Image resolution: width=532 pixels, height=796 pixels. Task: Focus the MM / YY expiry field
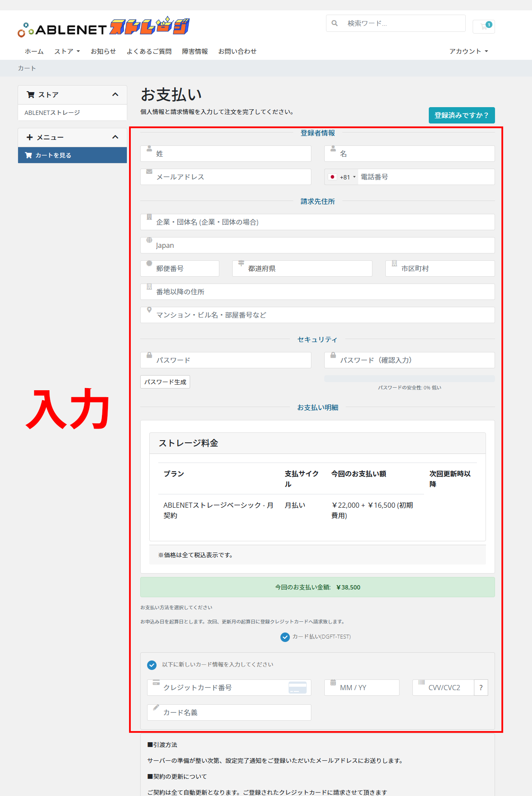362,688
